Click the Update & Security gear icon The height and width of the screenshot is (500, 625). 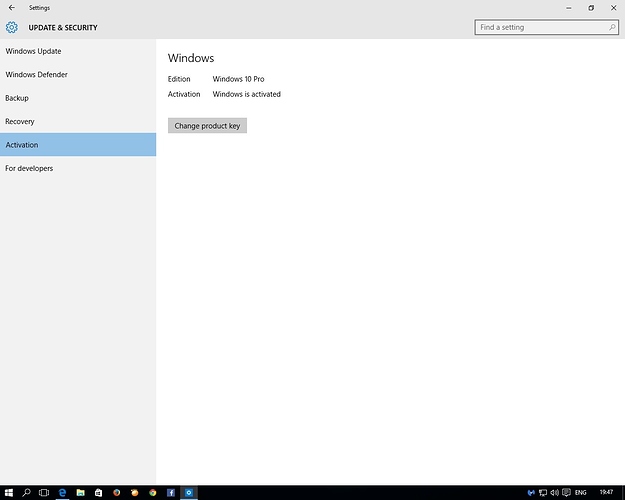coord(12,28)
